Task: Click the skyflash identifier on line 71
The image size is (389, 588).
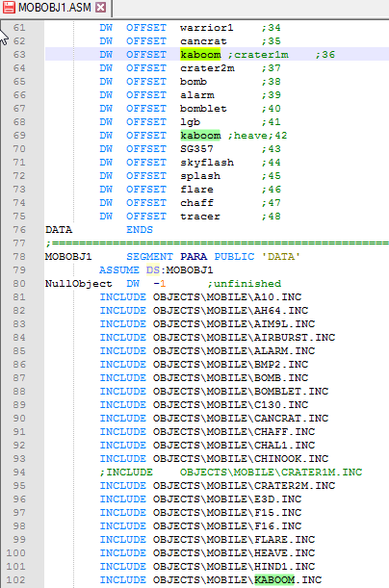Action: tap(207, 163)
